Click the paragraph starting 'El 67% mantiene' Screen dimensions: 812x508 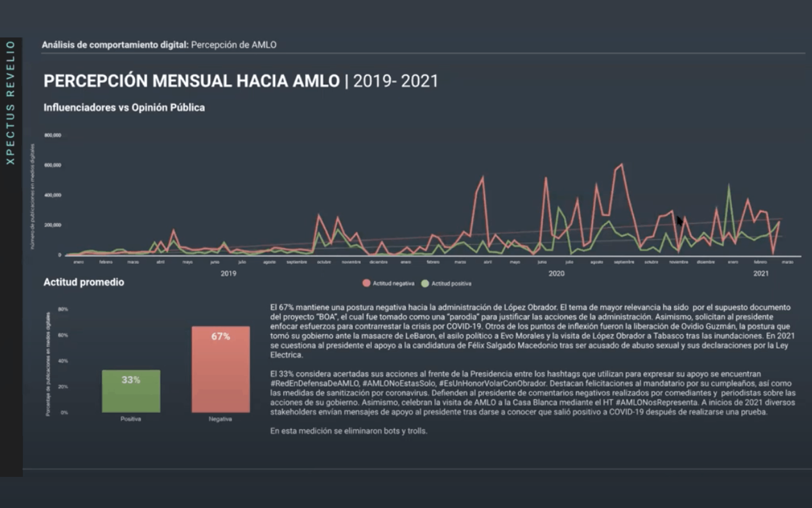533,331
